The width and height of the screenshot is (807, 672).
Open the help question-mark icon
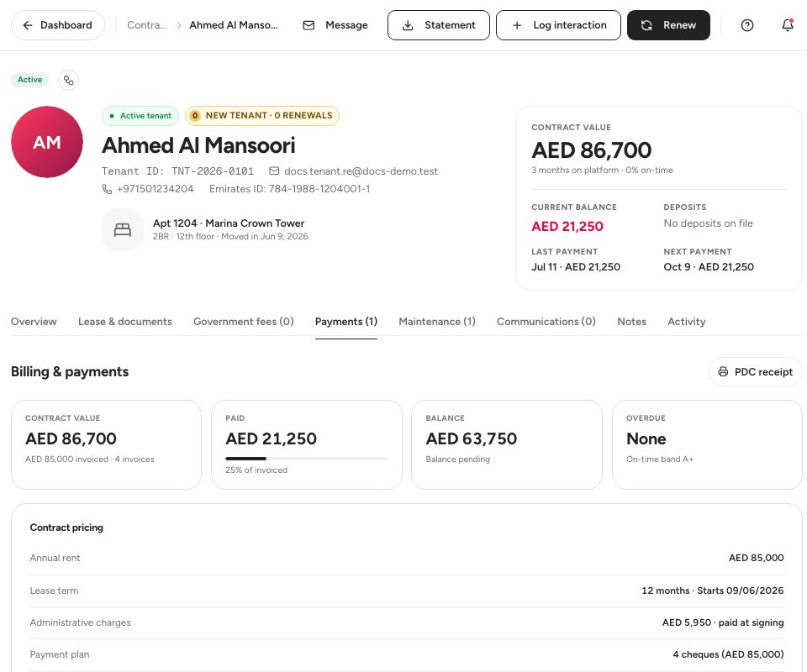click(747, 25)
